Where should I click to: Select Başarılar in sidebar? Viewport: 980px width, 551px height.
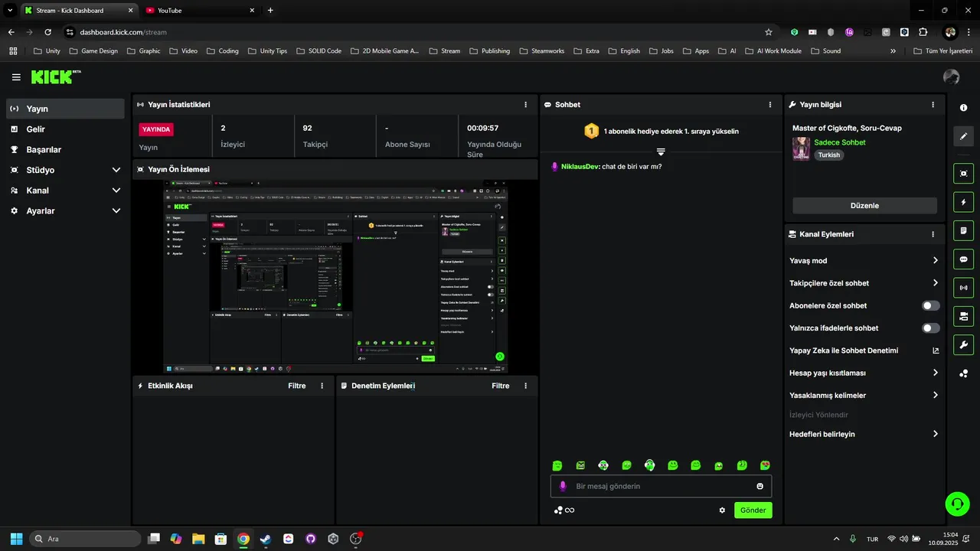tap(65, 150)
